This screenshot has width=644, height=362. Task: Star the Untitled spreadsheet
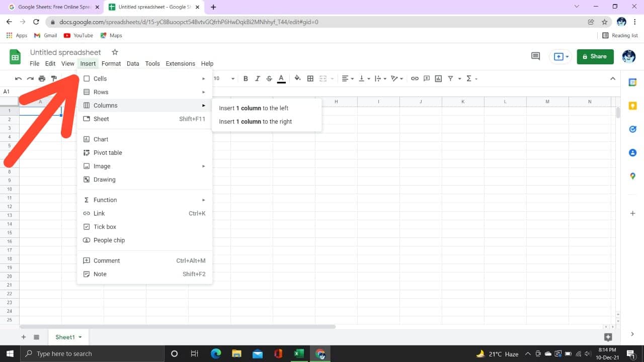[115, 52]
